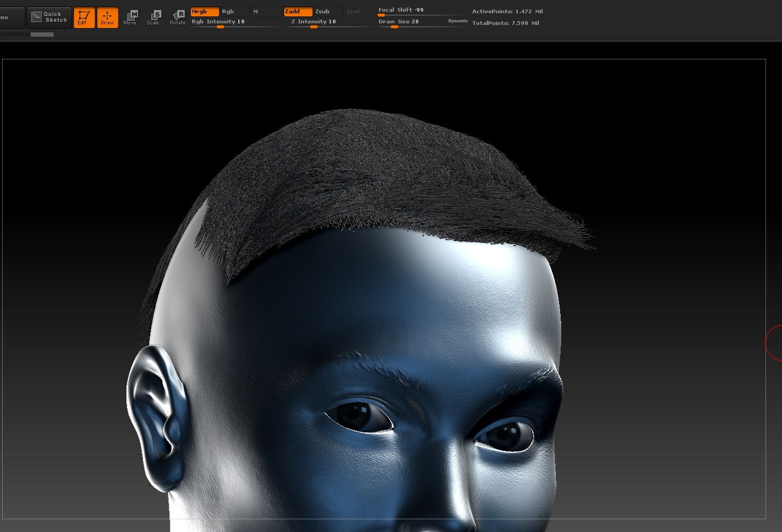Select the Draw mode icon
Viewport: 782px width, 532px height.
pyautogui.click(x=107, y=18)
